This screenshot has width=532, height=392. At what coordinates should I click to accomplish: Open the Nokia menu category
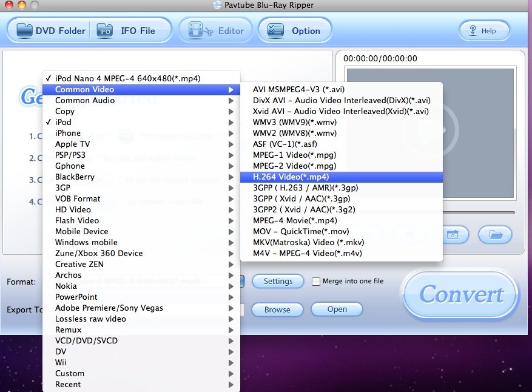point(141,286)
